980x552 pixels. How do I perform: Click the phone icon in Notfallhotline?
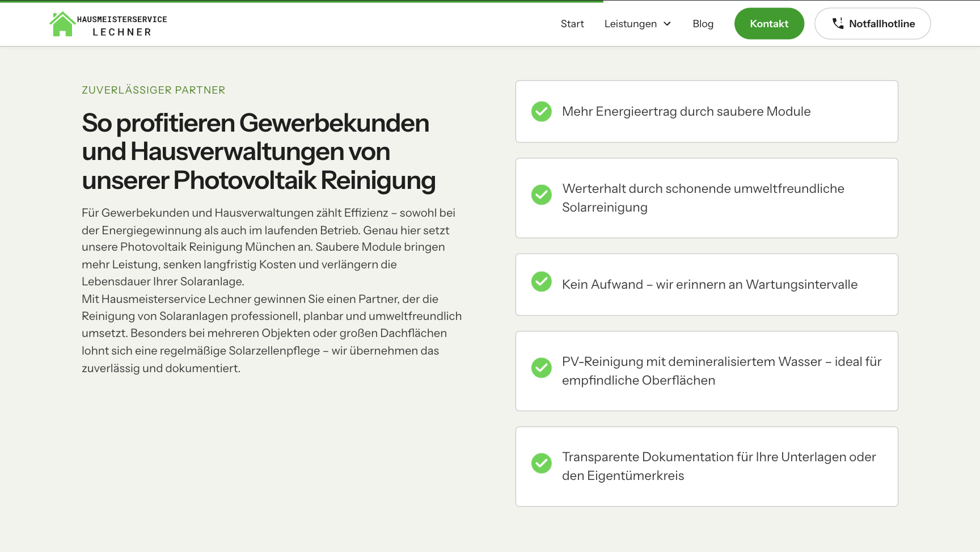click(x=838, y=23)
